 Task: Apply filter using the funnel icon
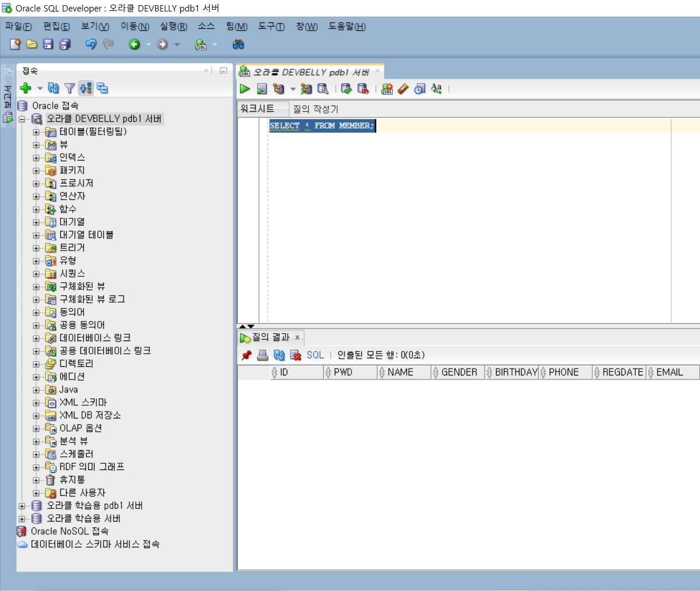69,88
